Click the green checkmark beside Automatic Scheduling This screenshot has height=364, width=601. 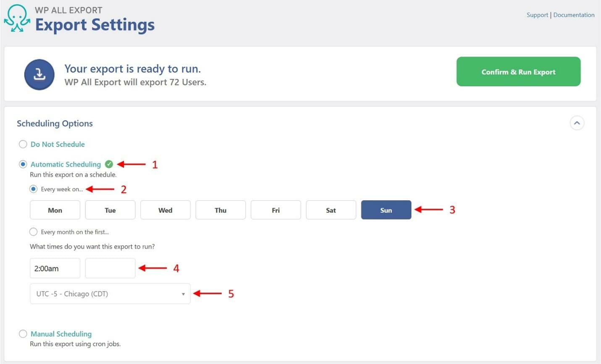pyautogui.click(x=109, y=164)
